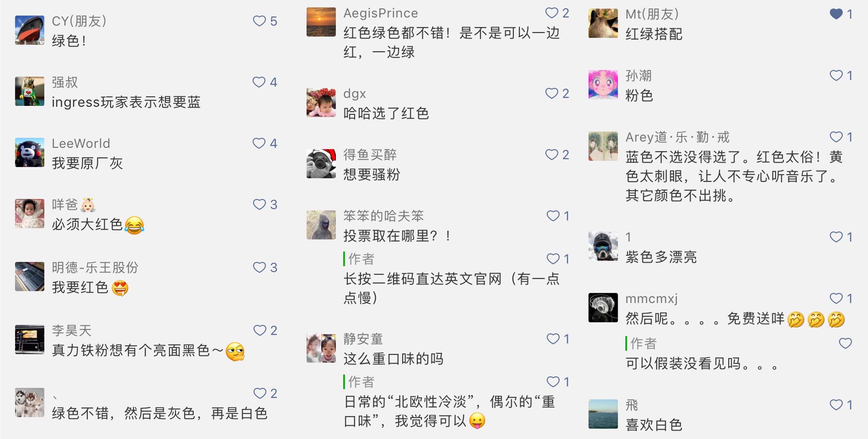
Task: Unlike Mt's comment with filled heart
Action: coord(836,14)
